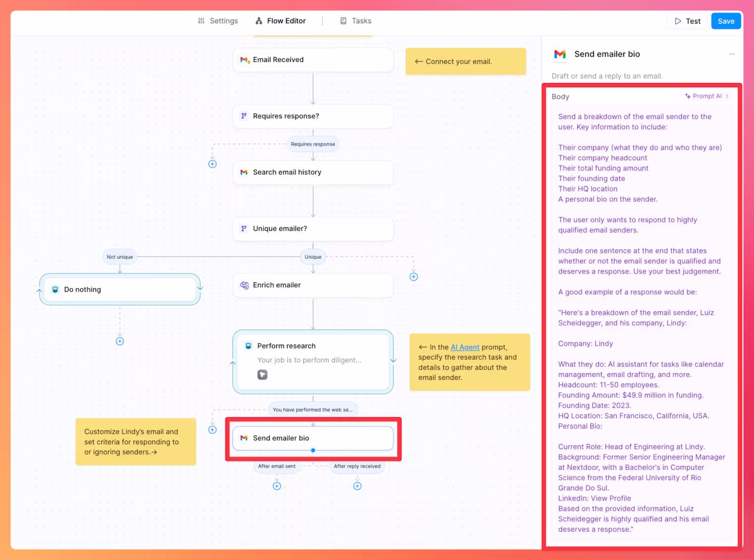Click the Enrich emailer node icon
This screenshot has width=754, height=560.
click(245, 285)
